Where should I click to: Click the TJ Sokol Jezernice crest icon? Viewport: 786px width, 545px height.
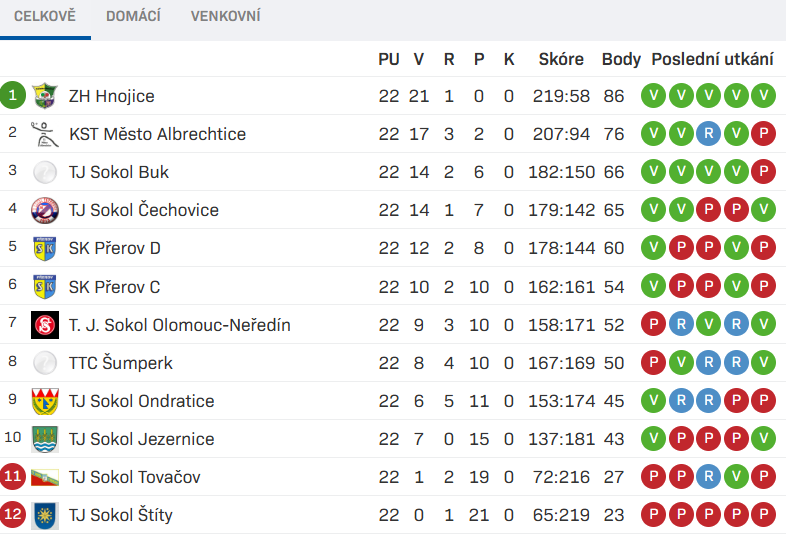coord(45,439)
